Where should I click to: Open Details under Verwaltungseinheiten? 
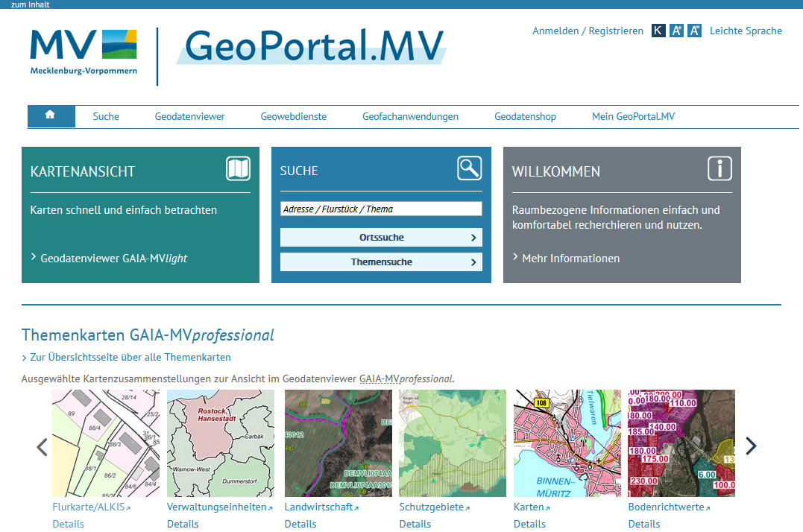pyautogui.click(x=183, y=524)
